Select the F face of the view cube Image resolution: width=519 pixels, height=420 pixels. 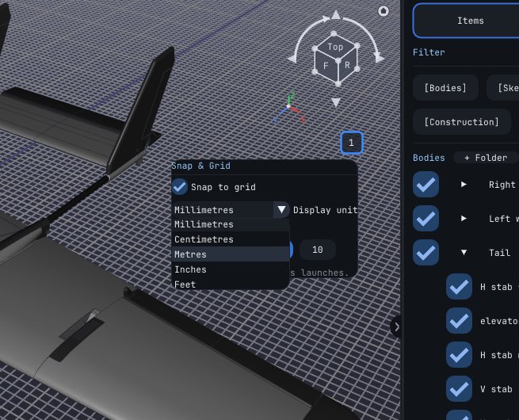(326, 66)
